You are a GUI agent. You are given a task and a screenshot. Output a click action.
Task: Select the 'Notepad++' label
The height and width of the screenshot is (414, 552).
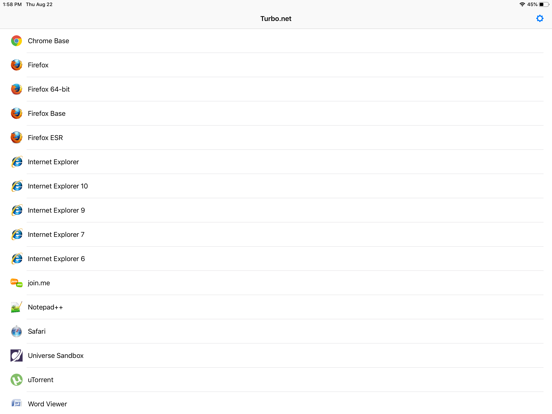[45, 307]
